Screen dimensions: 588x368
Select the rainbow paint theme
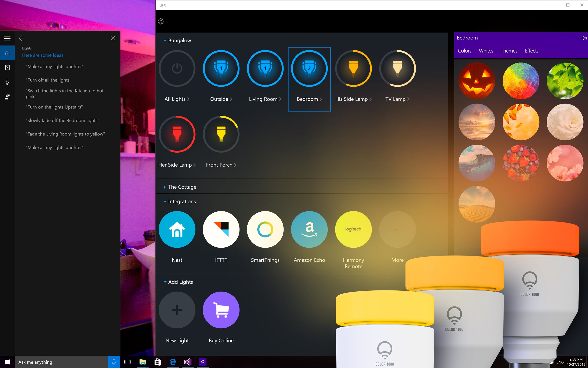pyautogui.click(x=521, y=81)
